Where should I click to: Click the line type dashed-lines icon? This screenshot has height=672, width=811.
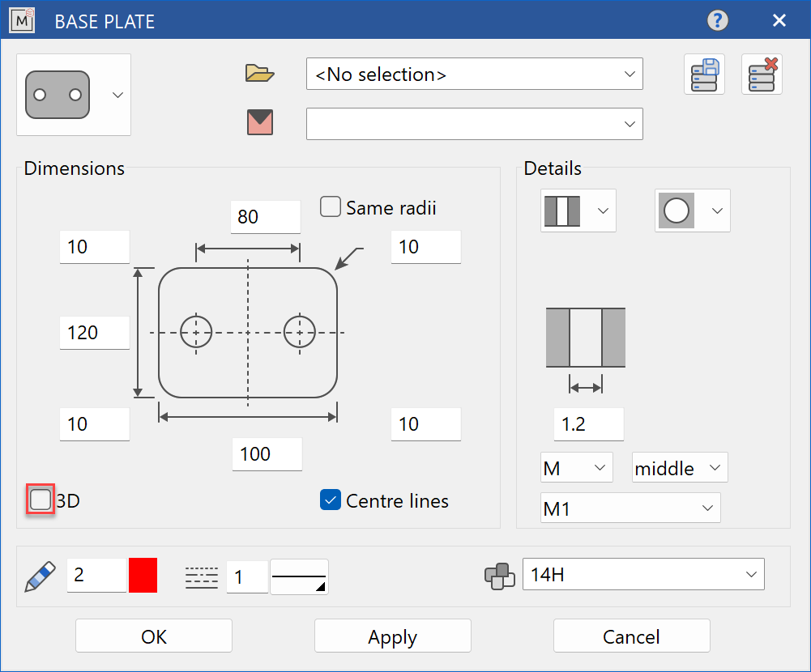click(202, 577)
